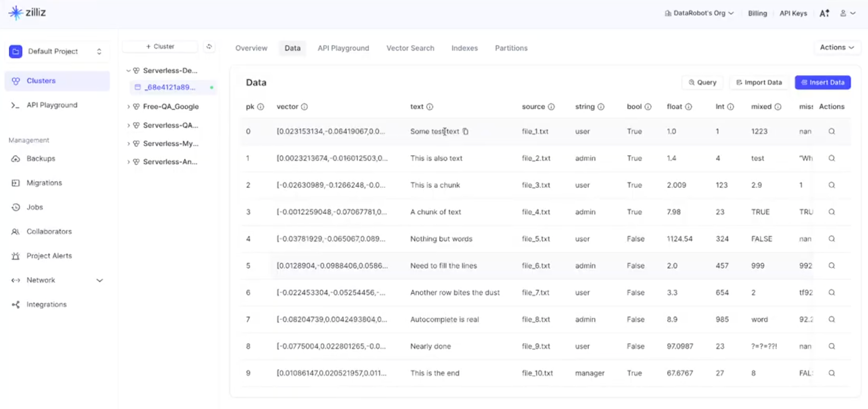The image size is (868, 409).
Task: Click the info icon beside the pk header
Action: (261, 107)
